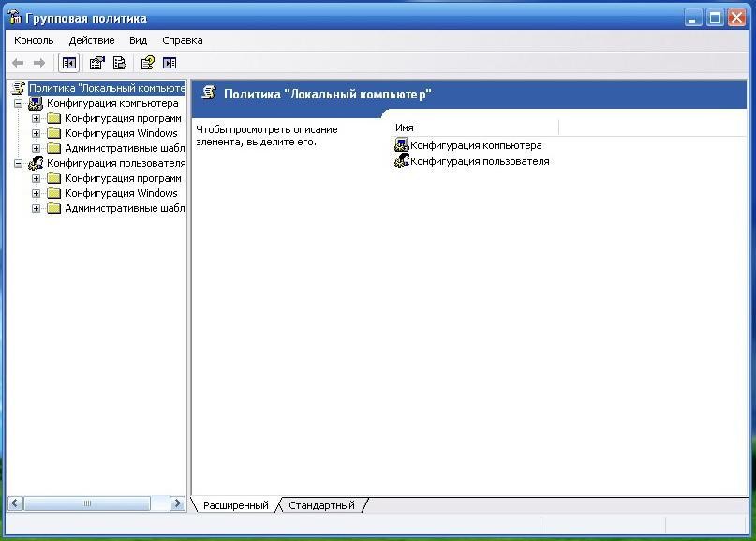The height and width of the screenshot is (541, 756).
Task: Expand computer Конфигурация Windows node
Action: pyautogui.click(x=36, y=133)
